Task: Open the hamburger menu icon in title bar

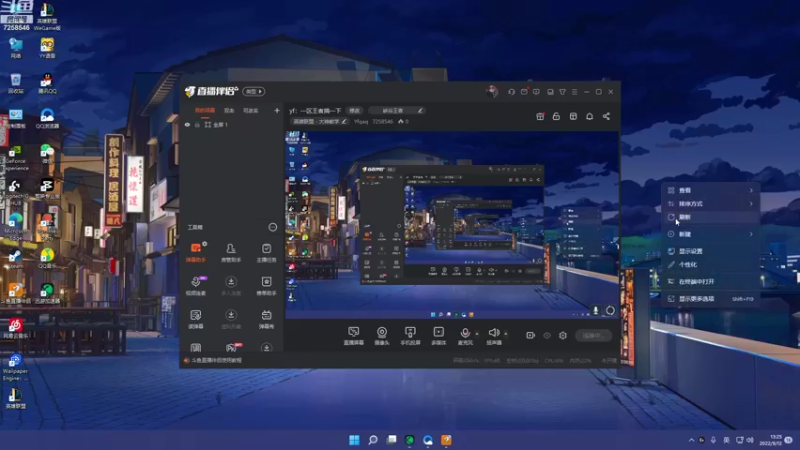Action: [574, 92]
